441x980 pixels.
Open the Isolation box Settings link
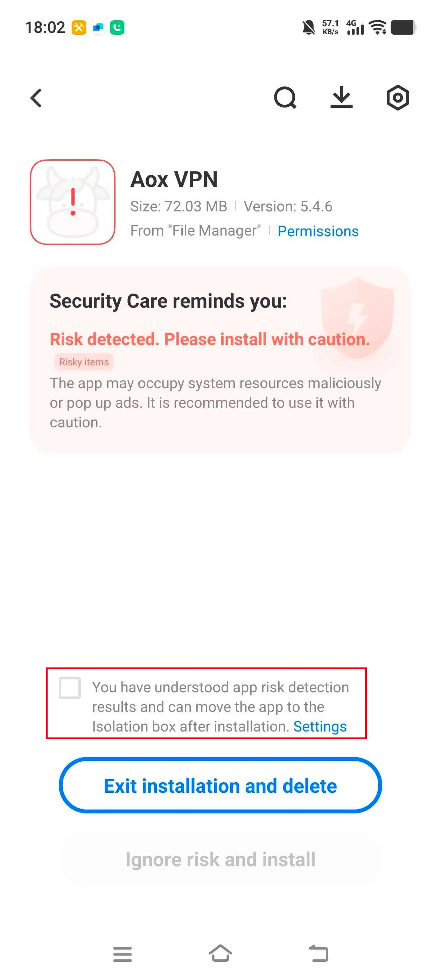320,726
